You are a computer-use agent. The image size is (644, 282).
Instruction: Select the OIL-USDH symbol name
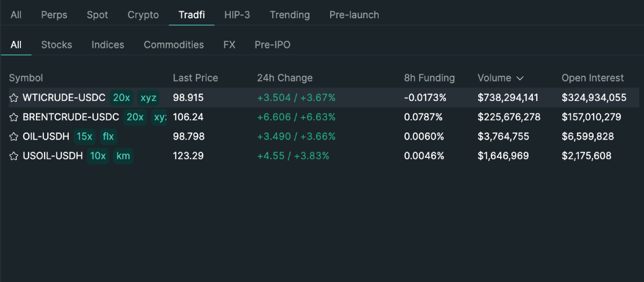pos(46,136)
